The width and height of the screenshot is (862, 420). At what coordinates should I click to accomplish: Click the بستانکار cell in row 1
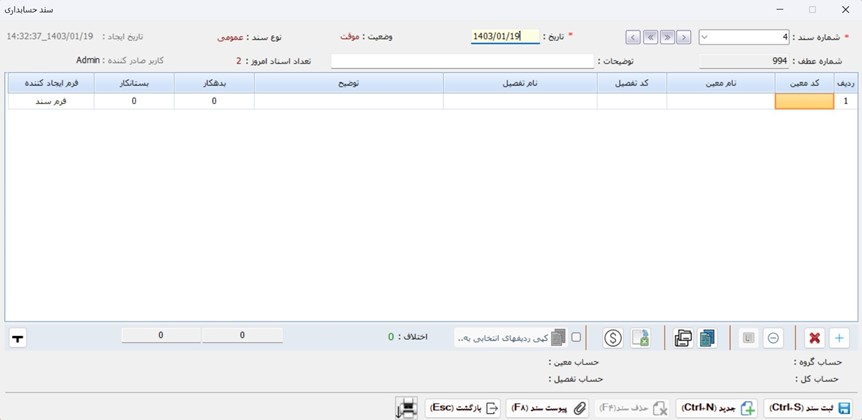[x=134, y=101]
